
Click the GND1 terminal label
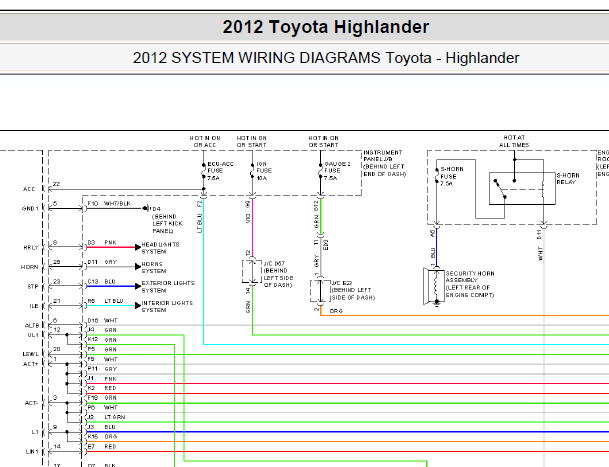(x=30, y=209)
